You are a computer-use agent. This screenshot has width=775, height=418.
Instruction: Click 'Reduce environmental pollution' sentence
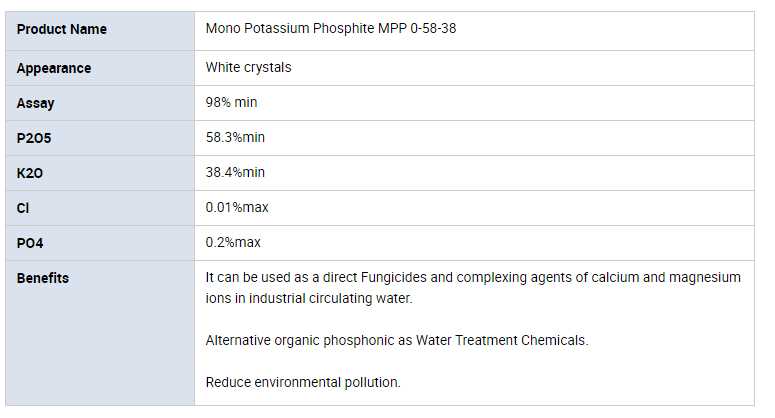(x=303, y=383)
